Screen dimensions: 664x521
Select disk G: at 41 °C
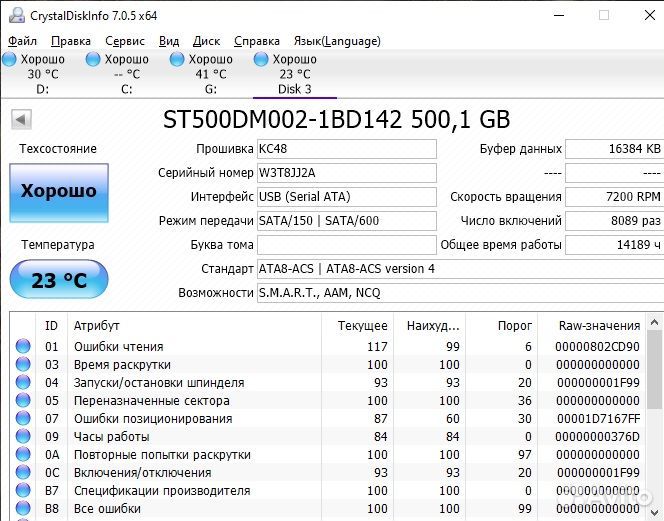click(x=210, y=74)
